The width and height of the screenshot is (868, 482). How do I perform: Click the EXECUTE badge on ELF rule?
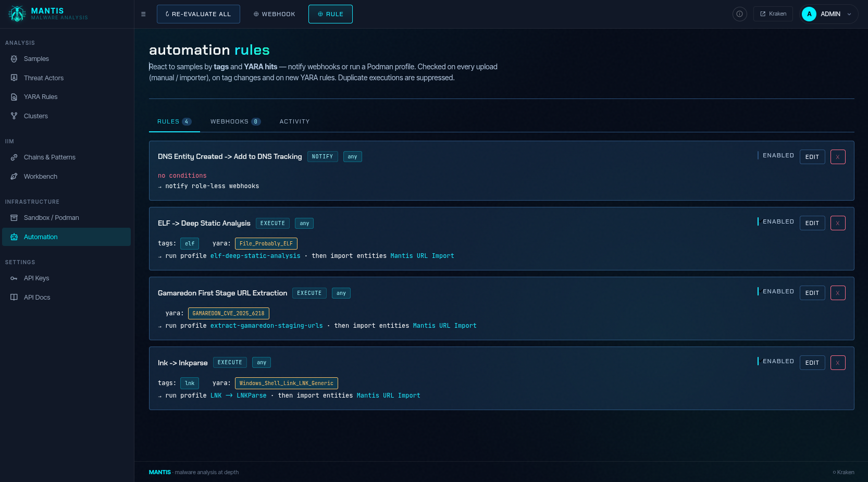pyautogui.click(x=272, y=223)
